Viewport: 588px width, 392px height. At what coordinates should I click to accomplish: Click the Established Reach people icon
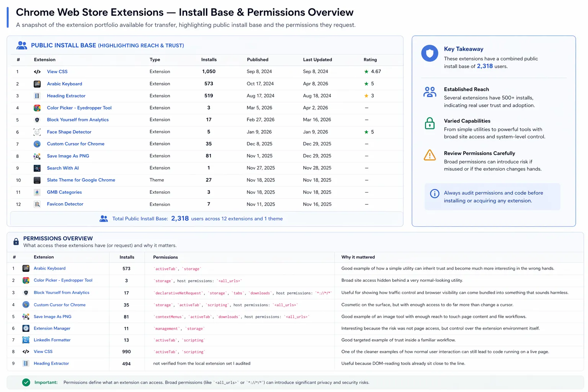tap(430, 92)
